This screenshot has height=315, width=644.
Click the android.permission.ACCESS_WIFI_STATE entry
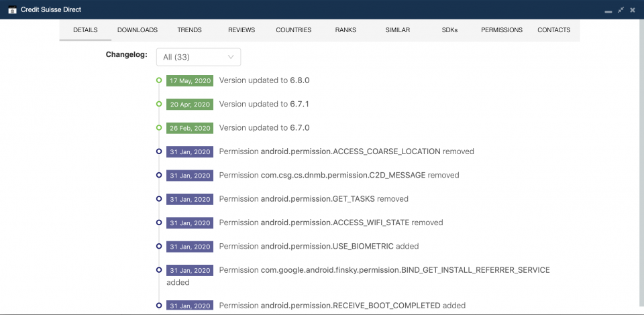[331, 223]
